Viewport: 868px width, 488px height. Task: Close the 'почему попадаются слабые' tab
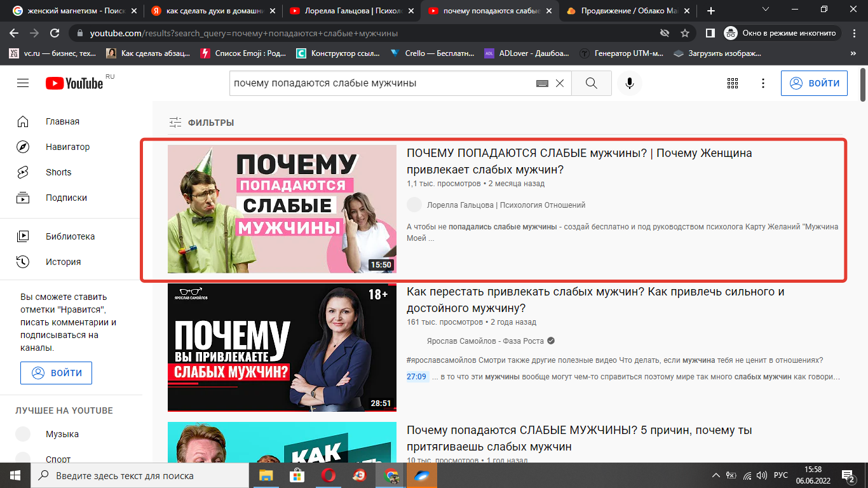click(549, 11)
